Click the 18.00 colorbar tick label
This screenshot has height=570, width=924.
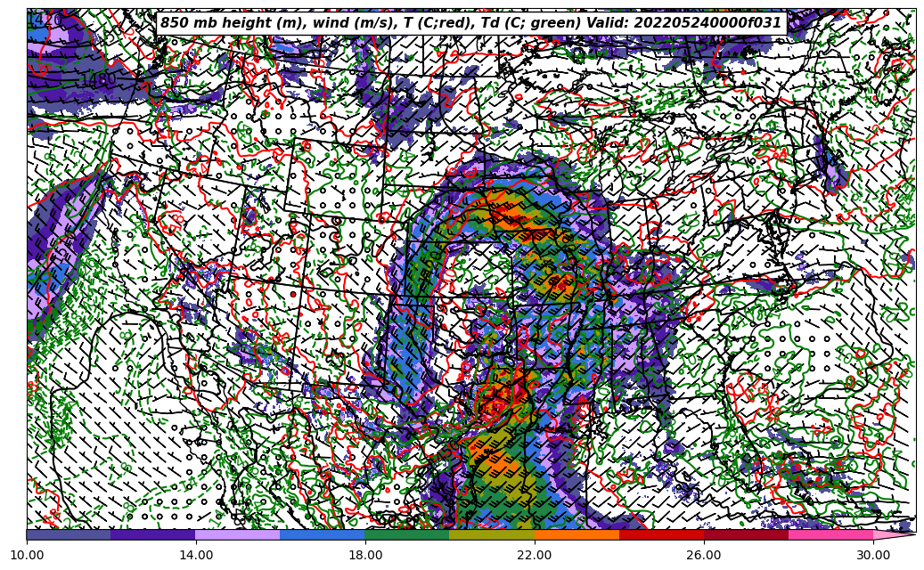pyautogui.click(x=365, y=555)
